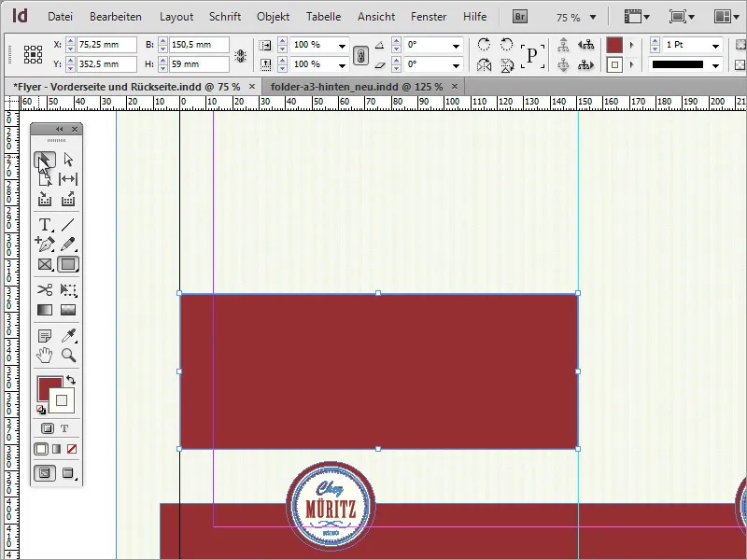Select the Gradient Feather tool
747x560 pixels.
coord(68,310)
